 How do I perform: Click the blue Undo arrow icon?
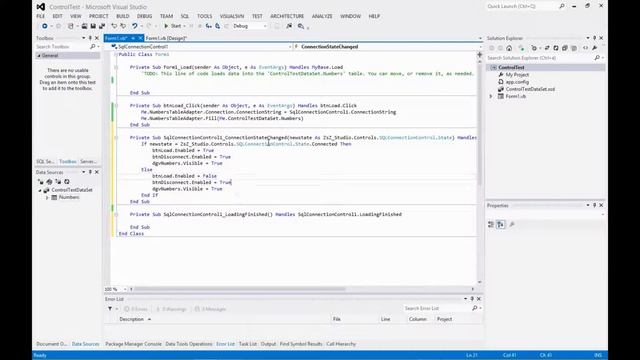135,26
